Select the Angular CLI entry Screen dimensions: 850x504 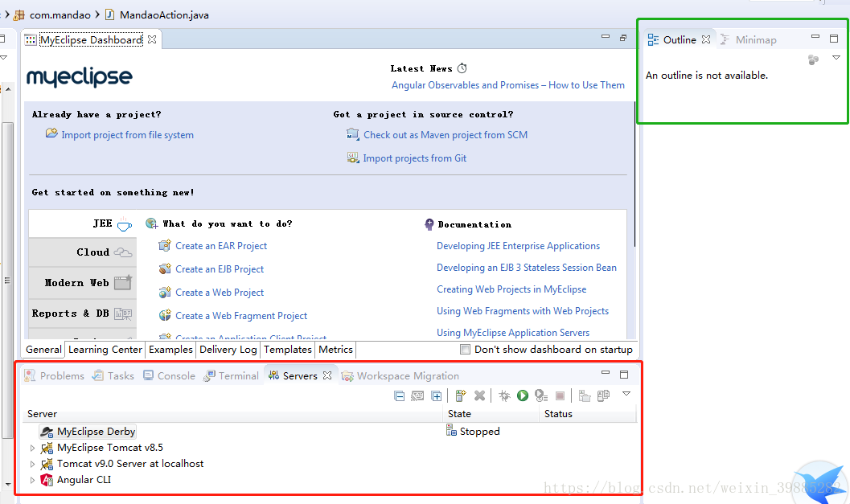[x=84, y=480]
